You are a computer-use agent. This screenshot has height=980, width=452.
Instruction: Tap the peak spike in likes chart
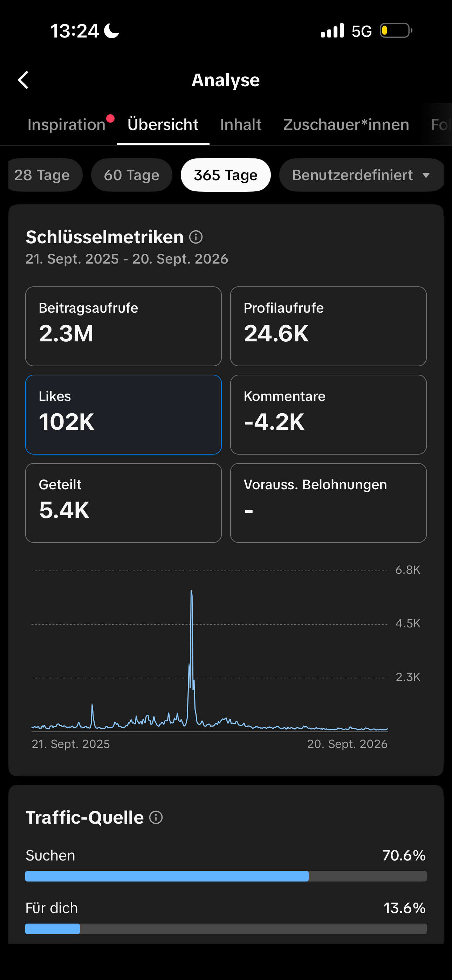point(191,593)
